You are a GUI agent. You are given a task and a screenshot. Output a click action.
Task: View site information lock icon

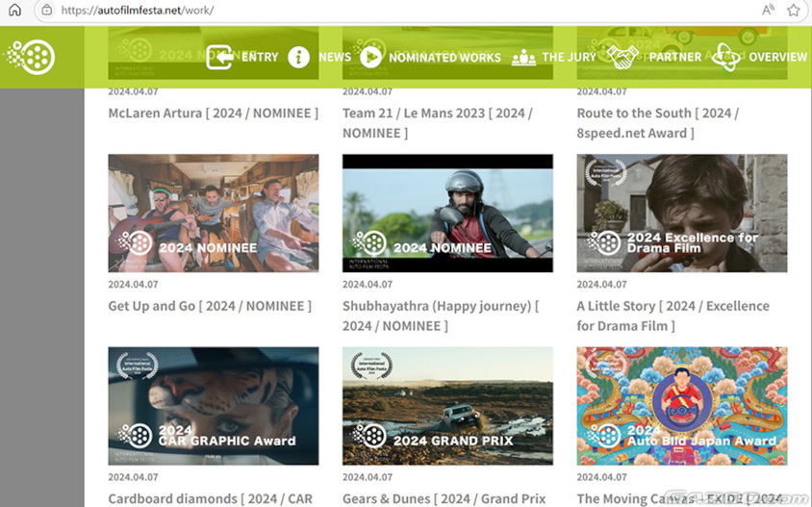46,11
